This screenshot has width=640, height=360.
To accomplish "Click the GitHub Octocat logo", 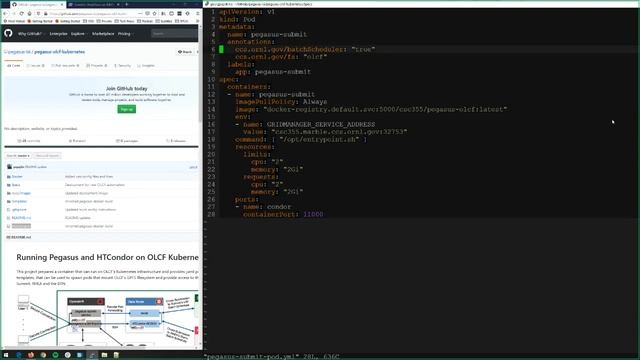I will click(x=8, y=33).
